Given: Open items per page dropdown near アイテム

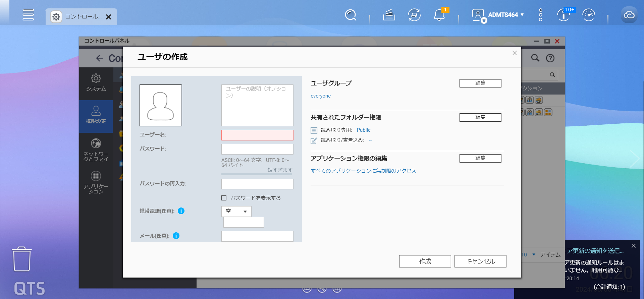Looking at the screenshot, I should tap(529, 255).
